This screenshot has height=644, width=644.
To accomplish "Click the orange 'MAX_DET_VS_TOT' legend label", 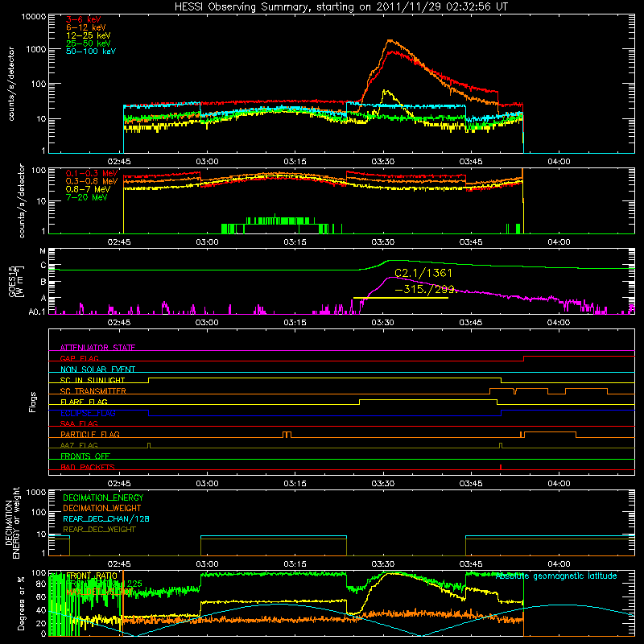I will 99,592.
